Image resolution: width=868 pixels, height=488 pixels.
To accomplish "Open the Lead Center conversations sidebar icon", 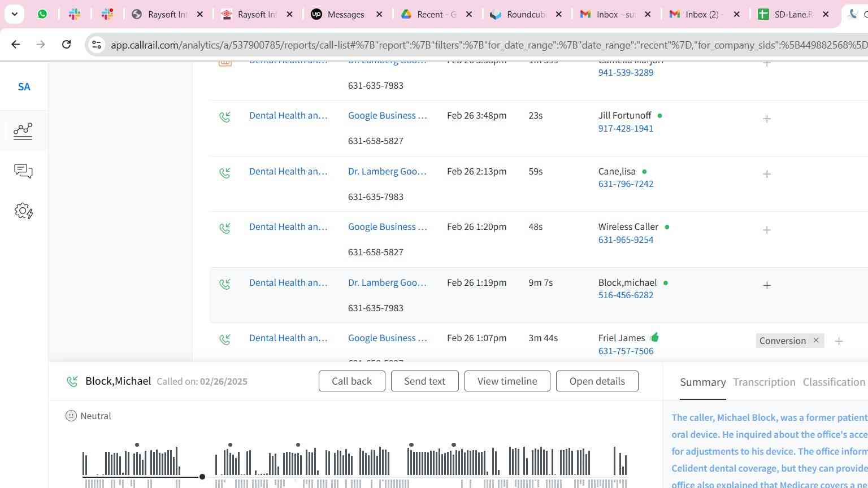I will point(23,171).
